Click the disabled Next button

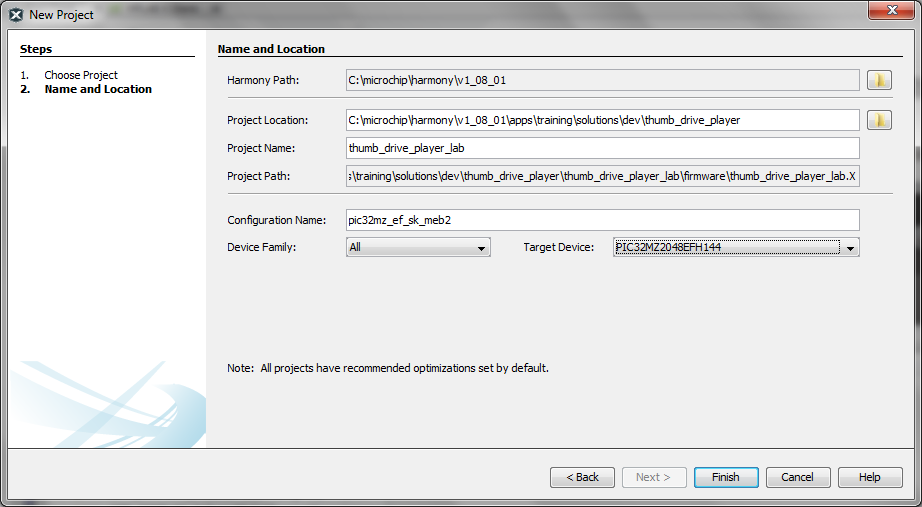(654, 477)
